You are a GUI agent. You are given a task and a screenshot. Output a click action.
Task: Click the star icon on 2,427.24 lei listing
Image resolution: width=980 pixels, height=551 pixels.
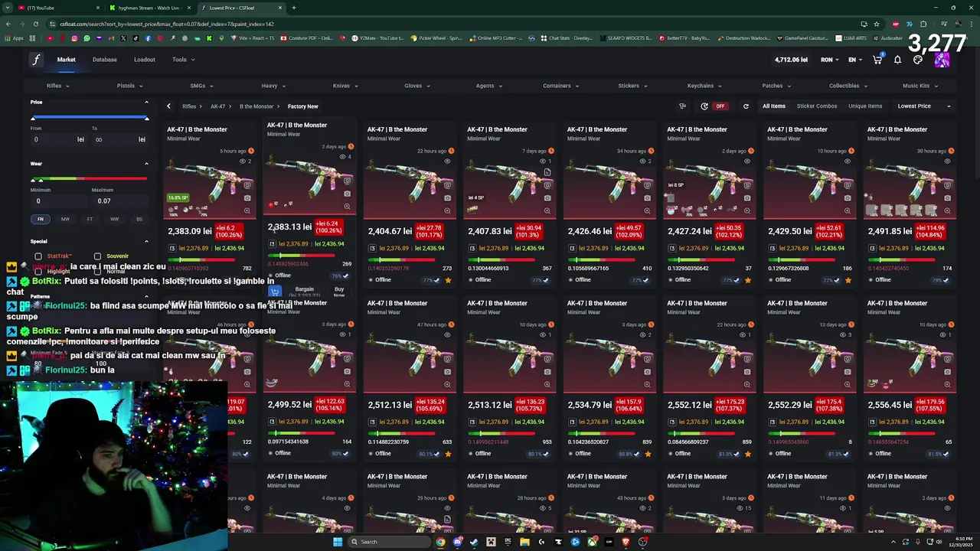coord(748,280)
